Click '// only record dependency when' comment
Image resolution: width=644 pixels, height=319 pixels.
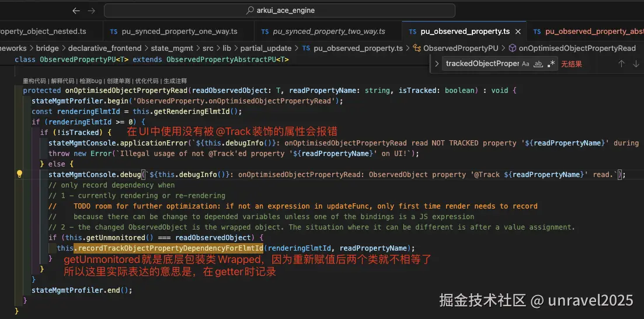click(x=112, y=185)
